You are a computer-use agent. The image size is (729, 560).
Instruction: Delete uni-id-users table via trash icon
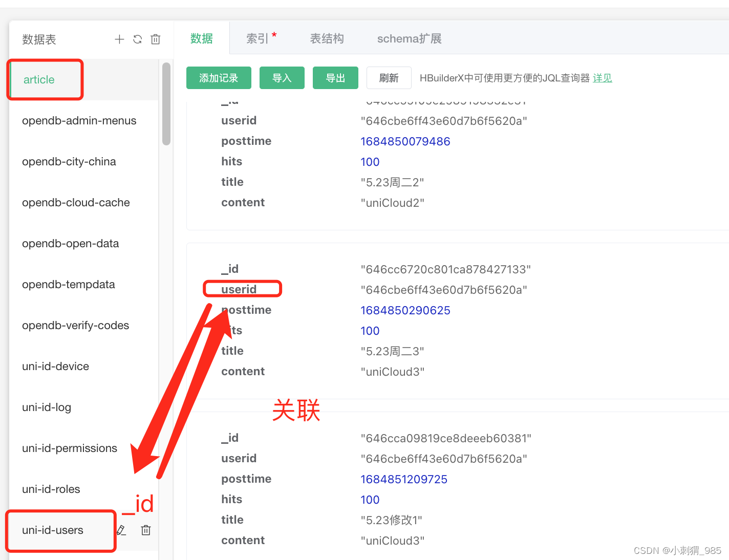tap(146, 530)
